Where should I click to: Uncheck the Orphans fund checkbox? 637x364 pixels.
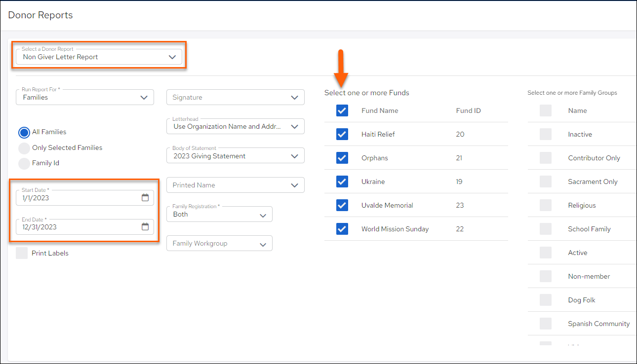[342, 158]
